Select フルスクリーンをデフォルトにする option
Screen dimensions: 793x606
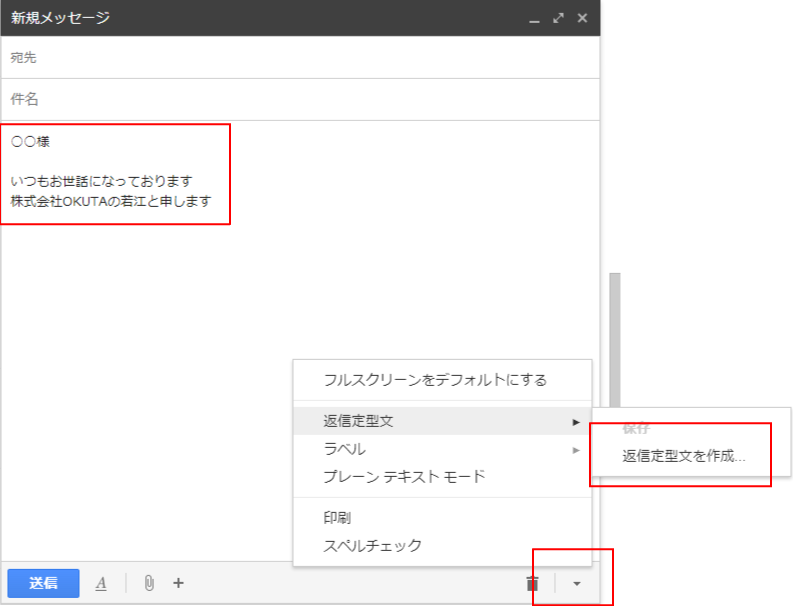(x=435, y=380)
